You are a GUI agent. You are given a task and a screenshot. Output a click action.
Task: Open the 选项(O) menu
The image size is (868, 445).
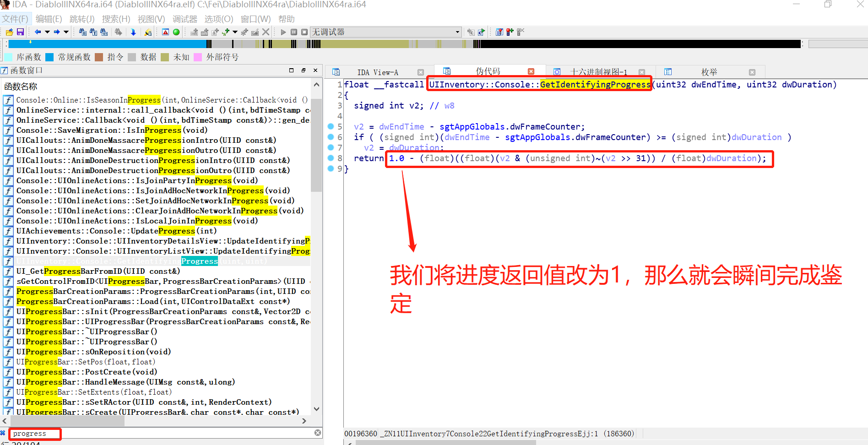click(x=219, y=19)
